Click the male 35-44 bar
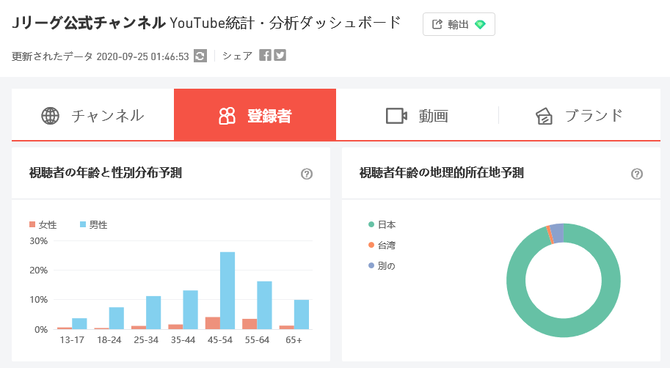The width and height of the screenshot is (670, 368). (x=191, y=310)
